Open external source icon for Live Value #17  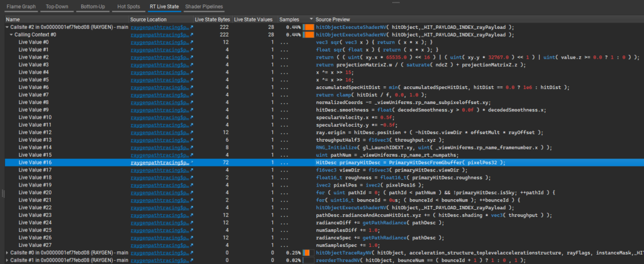point(191,170)
